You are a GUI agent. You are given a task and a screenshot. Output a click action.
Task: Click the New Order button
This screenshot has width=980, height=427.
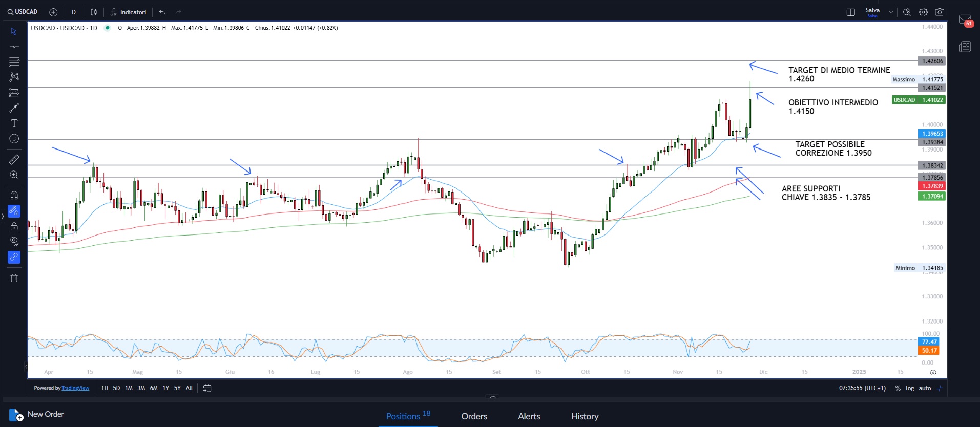tap(37, 414)
